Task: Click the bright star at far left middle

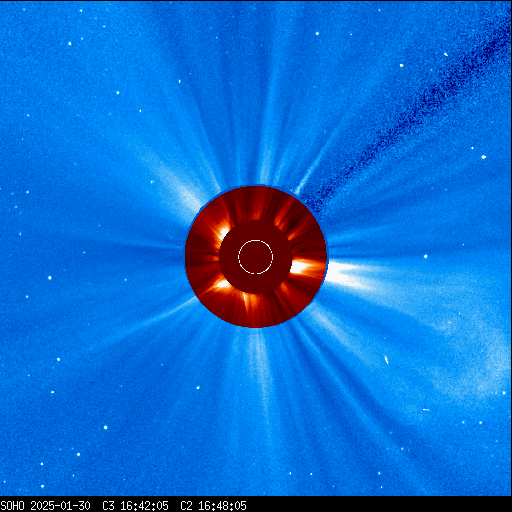Action: click(50, 278)
